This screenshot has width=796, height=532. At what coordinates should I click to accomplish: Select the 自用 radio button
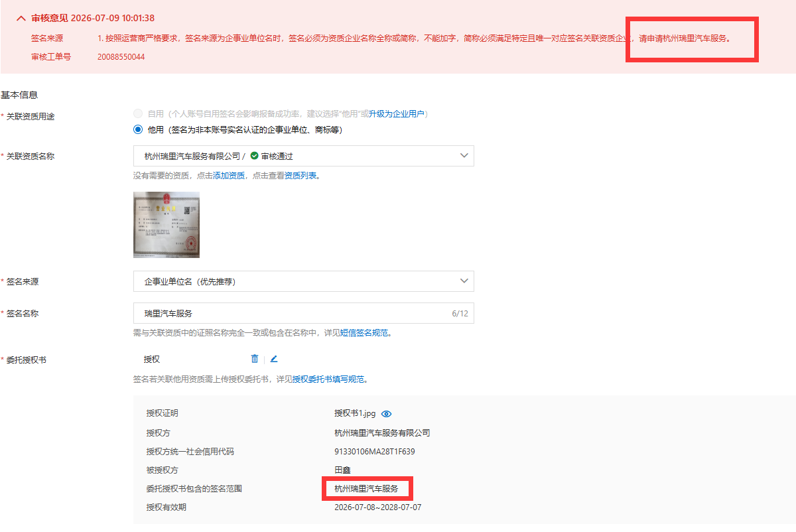click(x=138, y=113)
